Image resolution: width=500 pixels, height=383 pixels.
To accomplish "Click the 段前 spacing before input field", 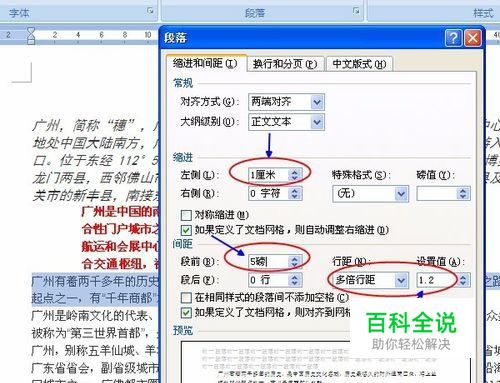I will pyautogui.click(x=268, y=262).
